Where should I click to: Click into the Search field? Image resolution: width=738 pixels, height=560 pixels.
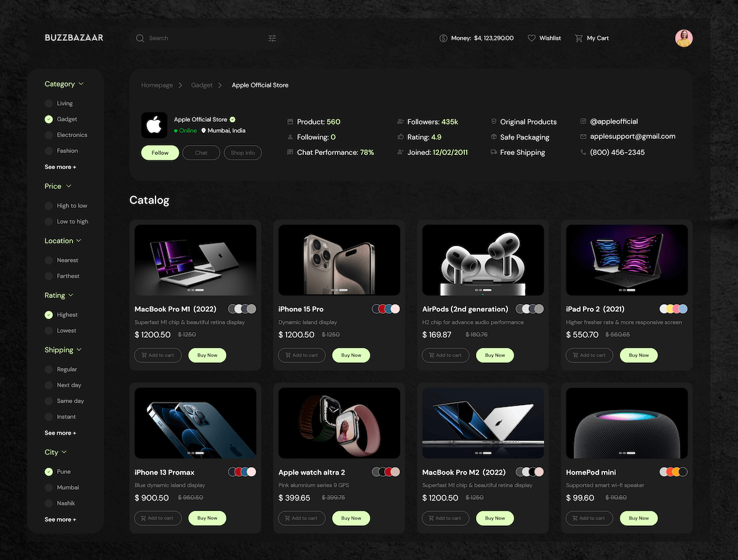206,38
